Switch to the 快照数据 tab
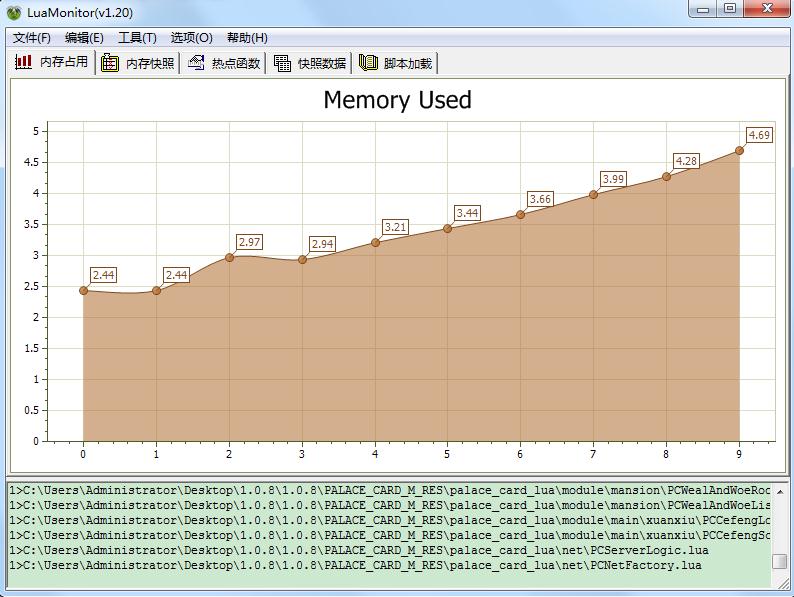Viewport: 794px width, 597px height. click(309, 63)
